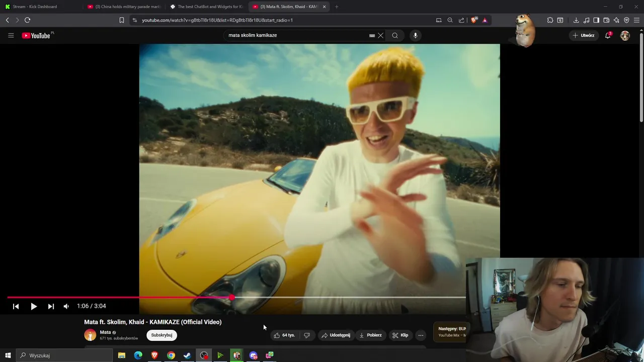Skip to the previous video
The height and width of the screenshot is (362, 644).
coord(16,306)
